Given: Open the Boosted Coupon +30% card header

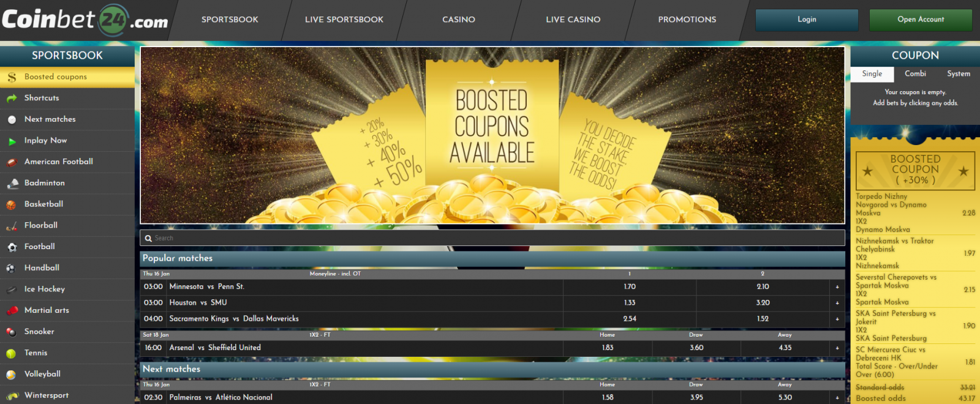Looking at the screenshot, I should 915,170.
